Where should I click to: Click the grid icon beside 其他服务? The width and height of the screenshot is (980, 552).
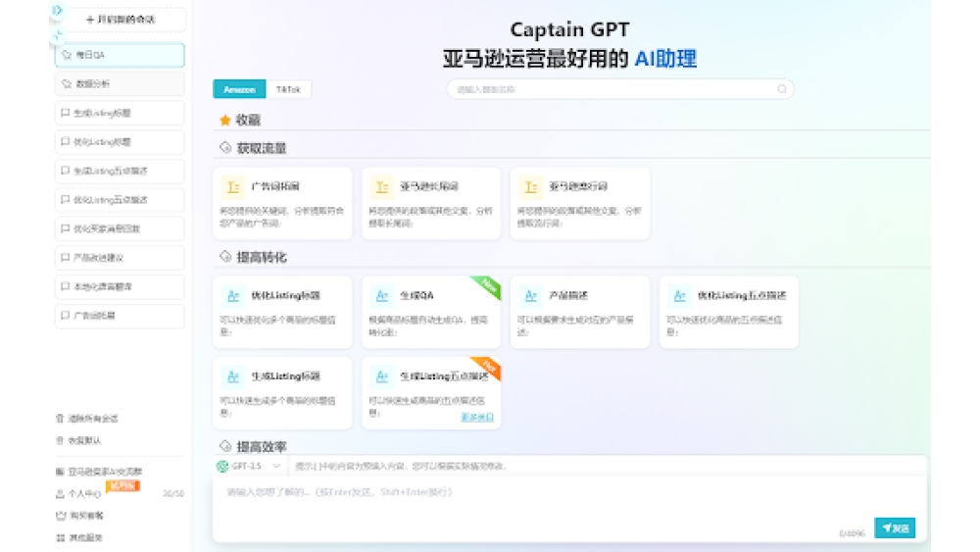61,537
